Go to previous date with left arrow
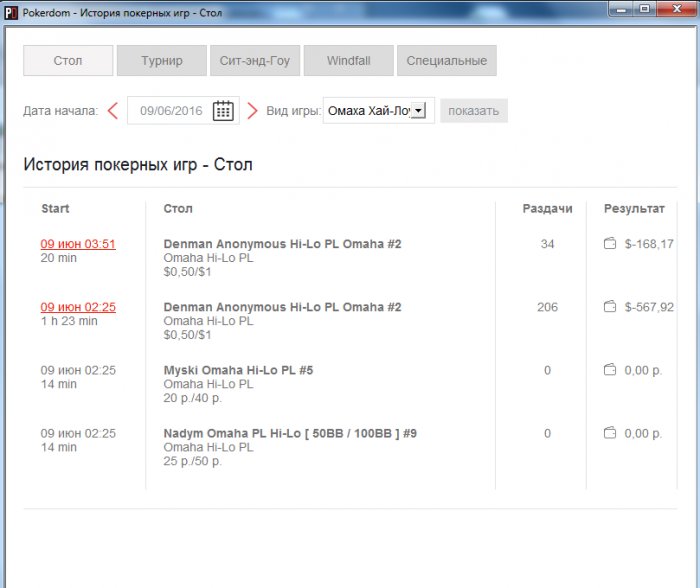 pyautogui.click(x=113, y=111)
